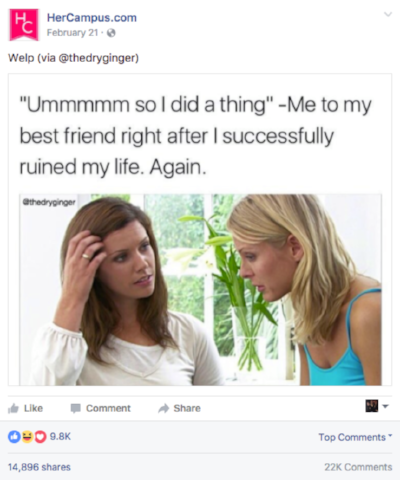Expand the post options chevron

click(388, 14)
